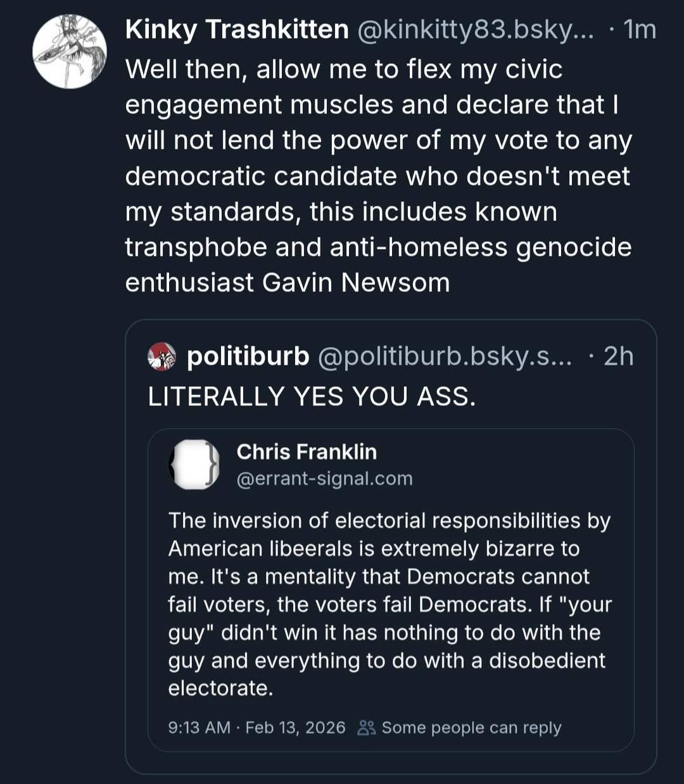Viewport: 684px width, 784px height.
Task: Open Kinky Trashkitten's profile avatar
Action: click(x=69, y=51)
